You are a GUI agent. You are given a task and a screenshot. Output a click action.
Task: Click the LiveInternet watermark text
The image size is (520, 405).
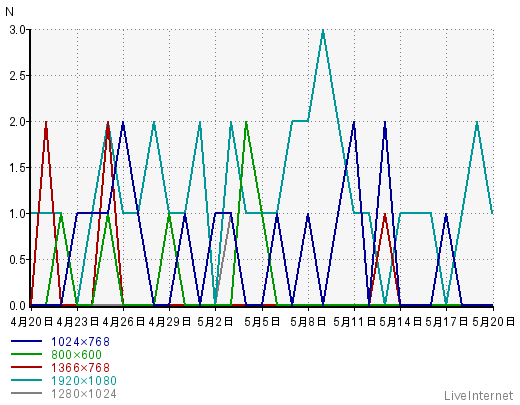(479, 396)
